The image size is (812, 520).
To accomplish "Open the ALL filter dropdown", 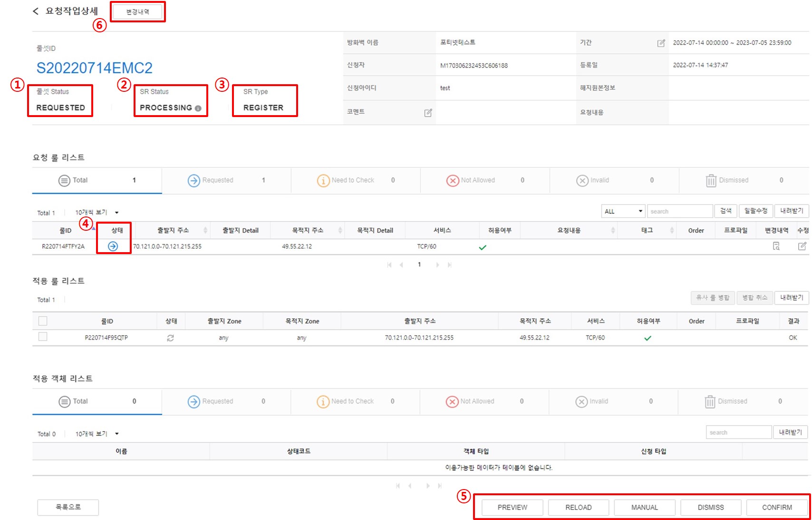I will click(x=623, y=211).
